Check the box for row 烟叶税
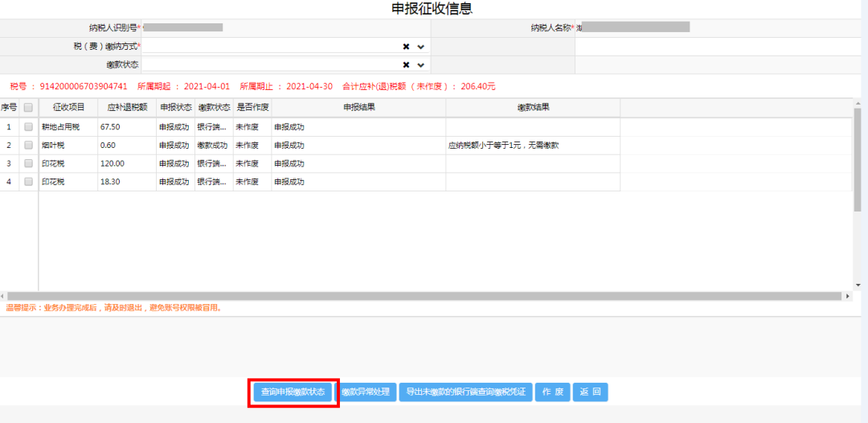 28,145
